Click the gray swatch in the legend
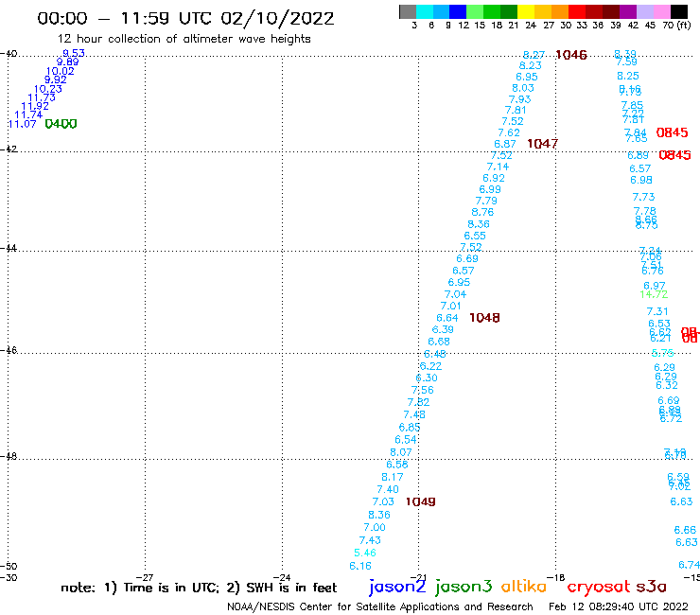700x615 pixels. point(408,12)
